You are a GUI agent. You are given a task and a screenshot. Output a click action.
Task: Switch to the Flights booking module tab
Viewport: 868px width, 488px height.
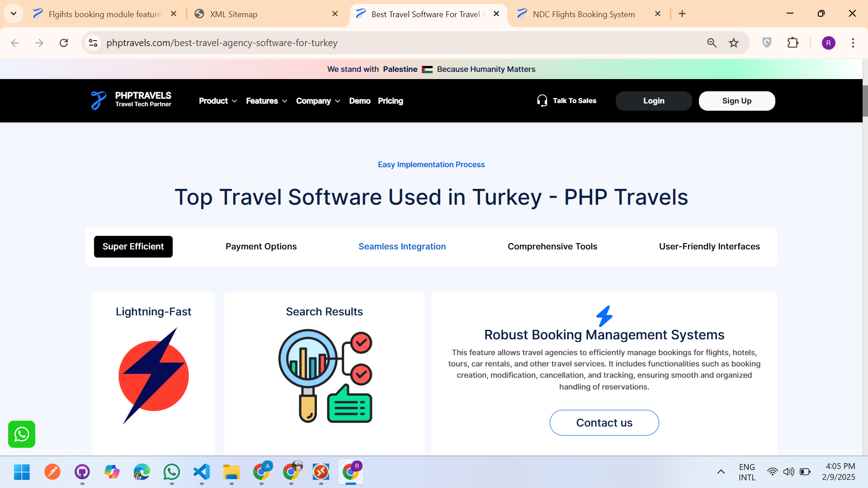[x=104, y=14]
